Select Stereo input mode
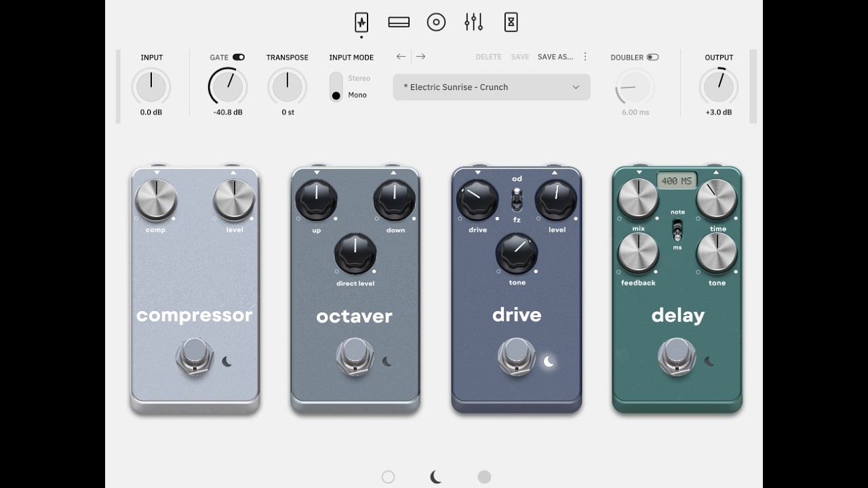868x488 pixels. [359, 79]
